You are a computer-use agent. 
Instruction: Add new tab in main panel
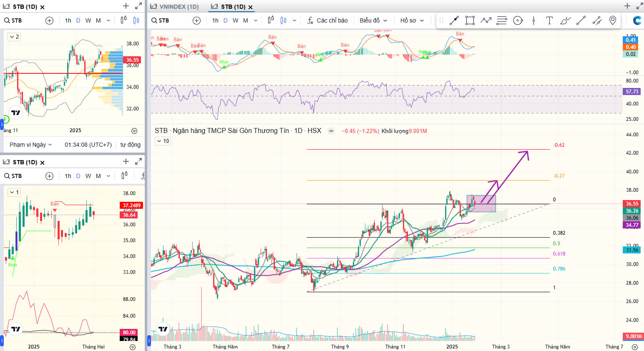pyautogui.click(x=627, y=6)
